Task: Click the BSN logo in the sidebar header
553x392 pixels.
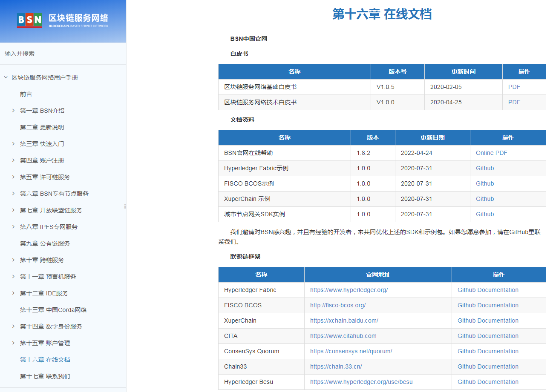Action: tap(63, 20)
